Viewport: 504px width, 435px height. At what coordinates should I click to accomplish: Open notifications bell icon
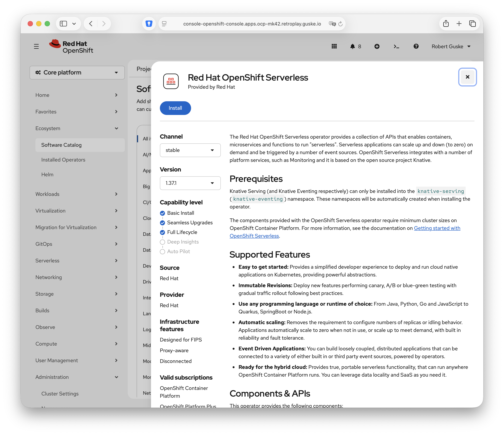pyautogui.click(x=352, y=46)
